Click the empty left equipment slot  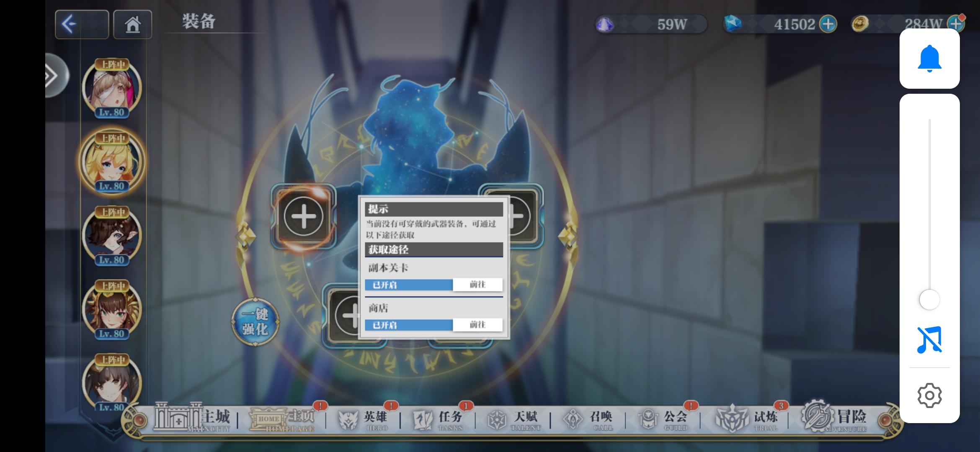(x=303, y=216)
